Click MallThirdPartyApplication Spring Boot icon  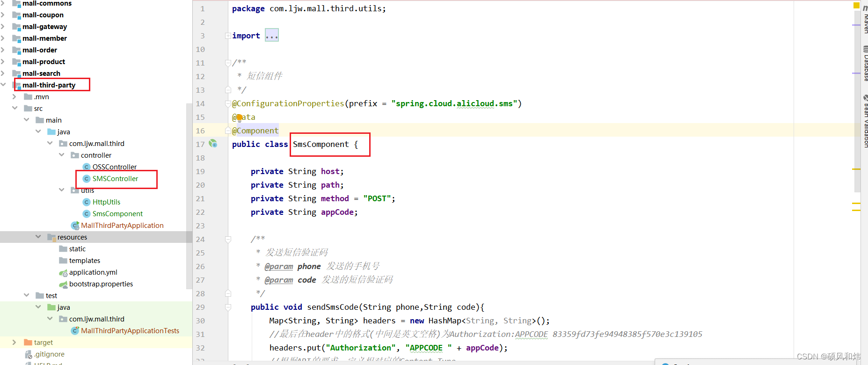point(75,226)
